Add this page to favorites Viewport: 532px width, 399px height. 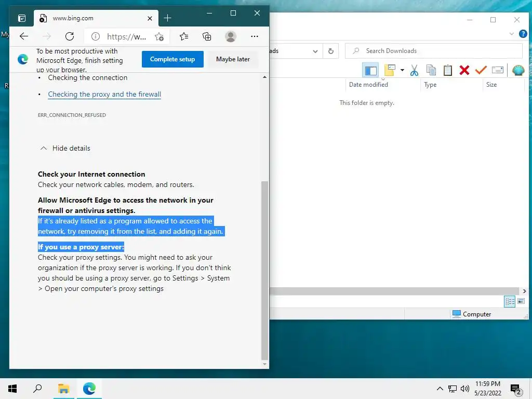[x=159, y=37]
